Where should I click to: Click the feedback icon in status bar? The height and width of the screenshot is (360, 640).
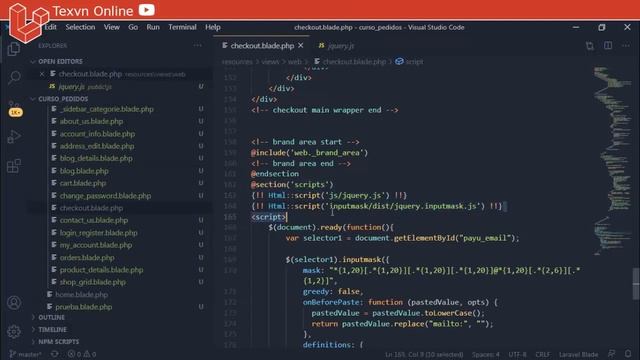coord(611,354)
